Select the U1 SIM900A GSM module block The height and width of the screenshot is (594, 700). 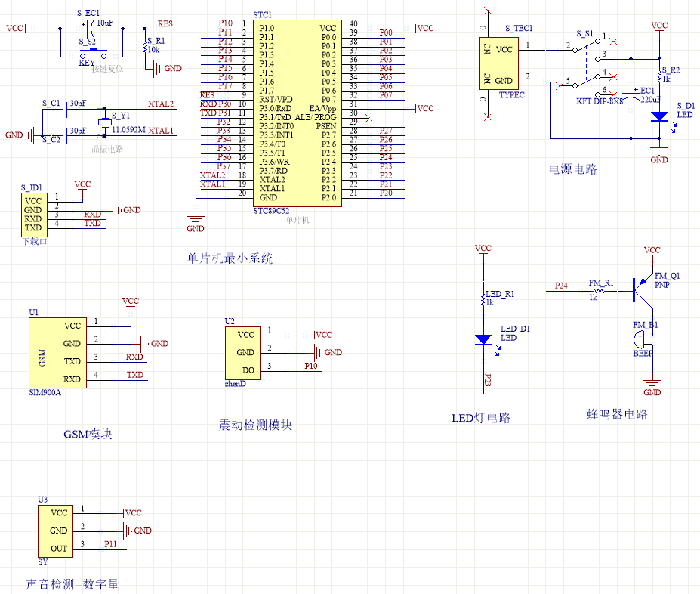click(56, 353)
